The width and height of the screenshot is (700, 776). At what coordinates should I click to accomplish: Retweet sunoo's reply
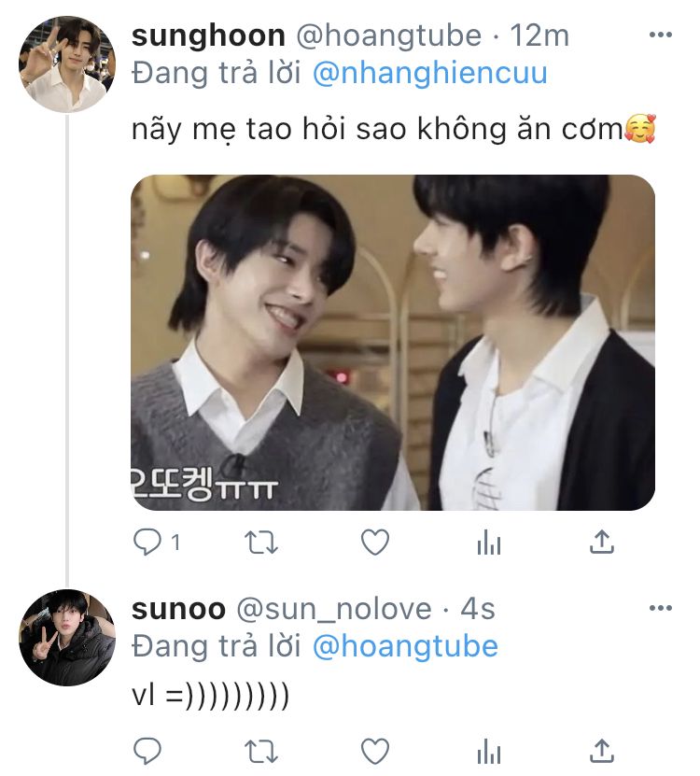[x=261, y=750]
